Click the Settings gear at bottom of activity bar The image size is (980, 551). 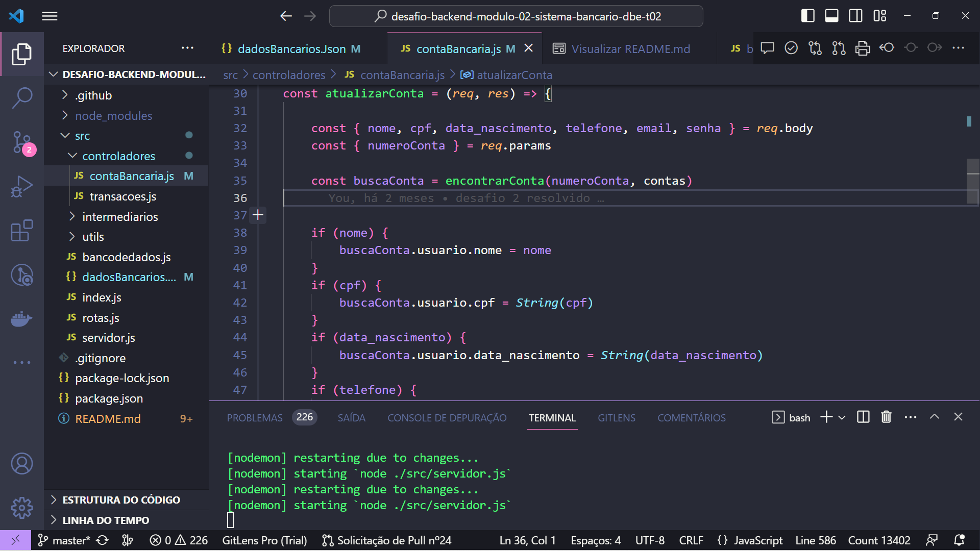[x=22, y=508]
